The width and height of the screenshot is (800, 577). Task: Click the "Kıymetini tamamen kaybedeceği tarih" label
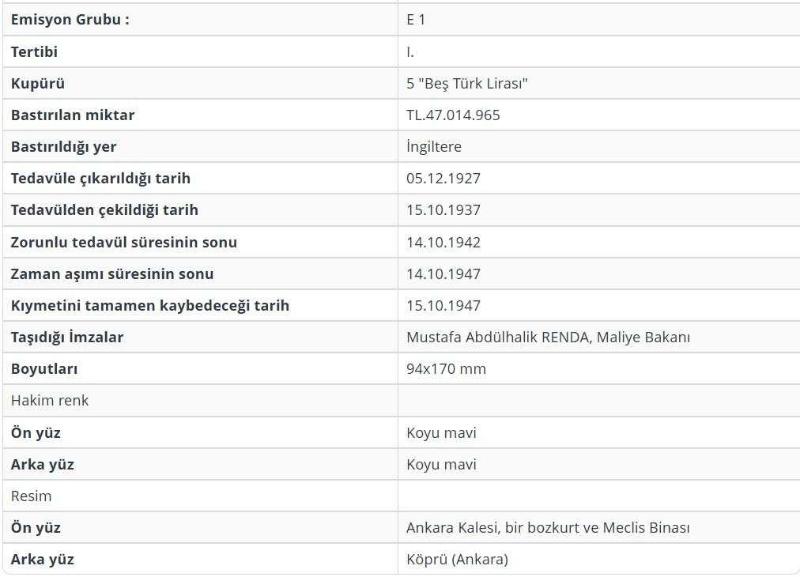[x=150, y=305]
